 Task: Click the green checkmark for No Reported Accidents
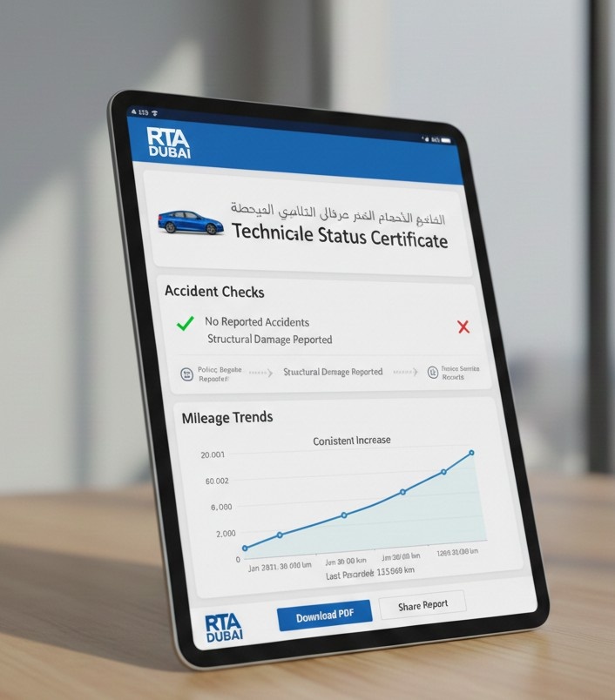pyautogui.click(x=186, y=324)
